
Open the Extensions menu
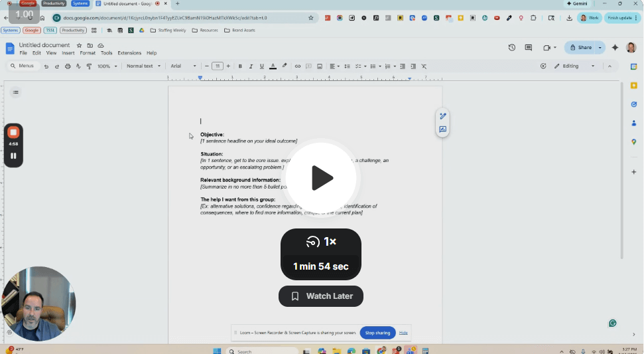coord(129,53)
